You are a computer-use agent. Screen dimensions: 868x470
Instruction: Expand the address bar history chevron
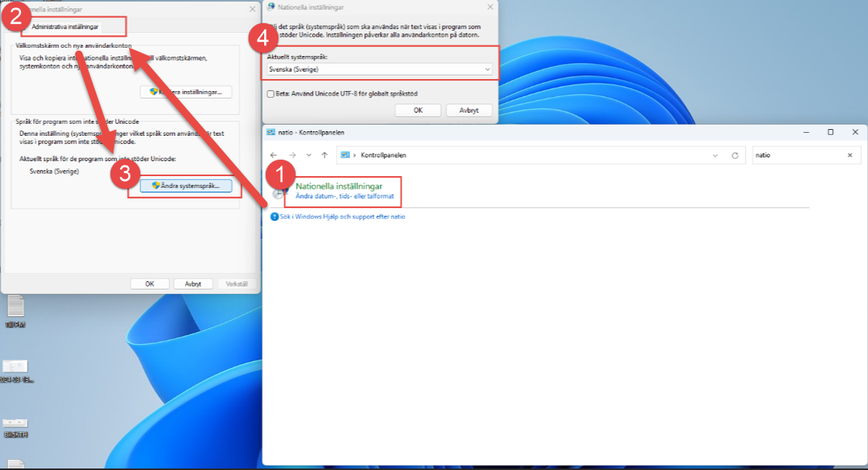715,155
